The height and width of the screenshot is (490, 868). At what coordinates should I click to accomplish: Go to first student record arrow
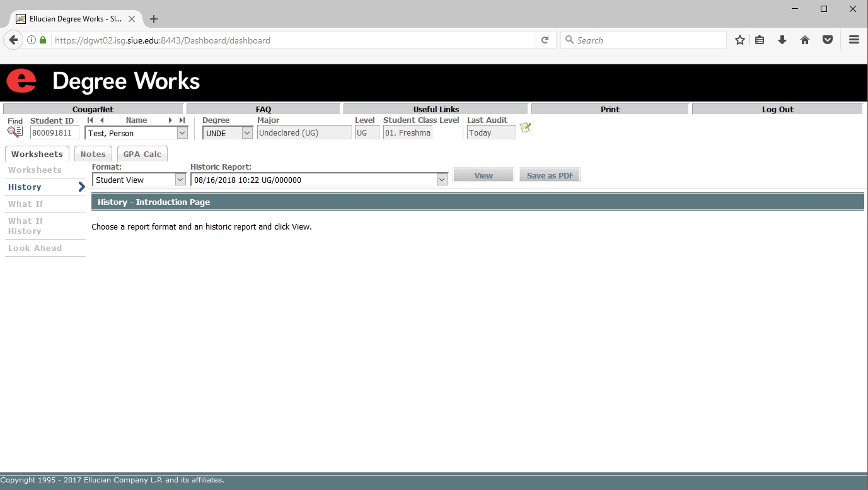[90, 120]
